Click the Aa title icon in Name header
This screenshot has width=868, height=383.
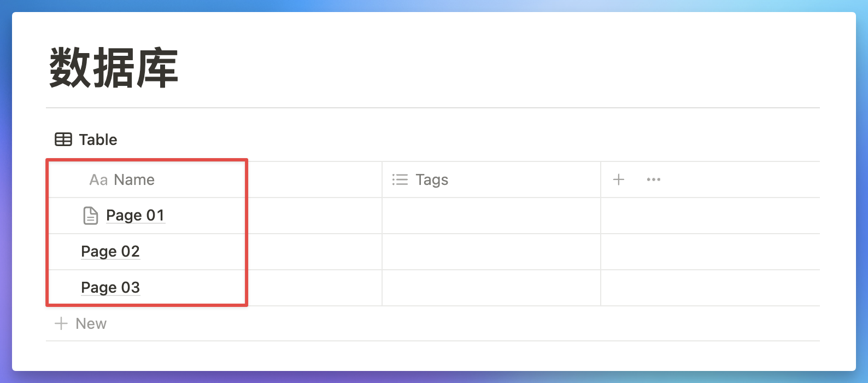coord(98,179)
